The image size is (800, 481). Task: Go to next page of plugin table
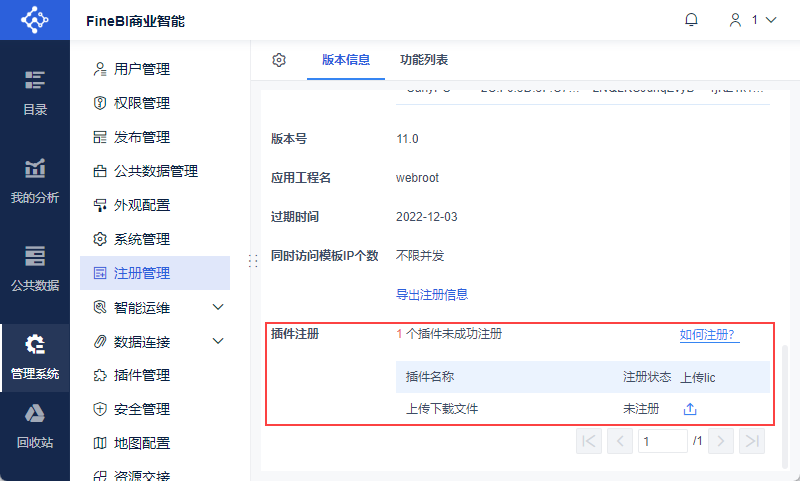pyautogui.click(x=721, y=441)
